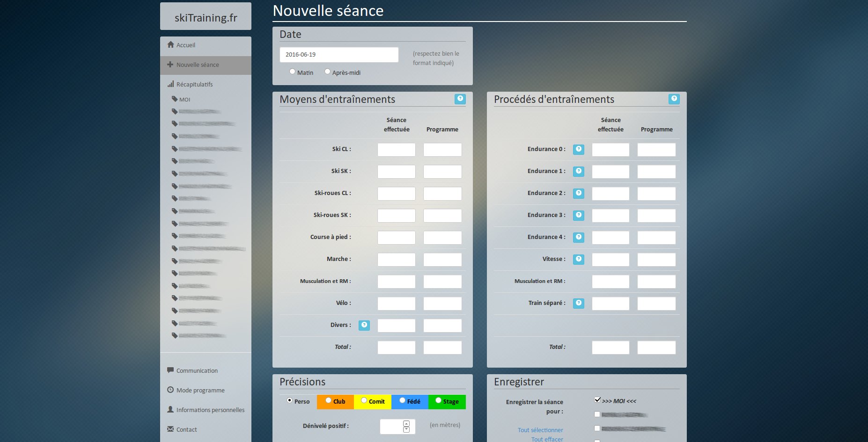
Task: Select the Matin radio button
Action: coord(292,72)
